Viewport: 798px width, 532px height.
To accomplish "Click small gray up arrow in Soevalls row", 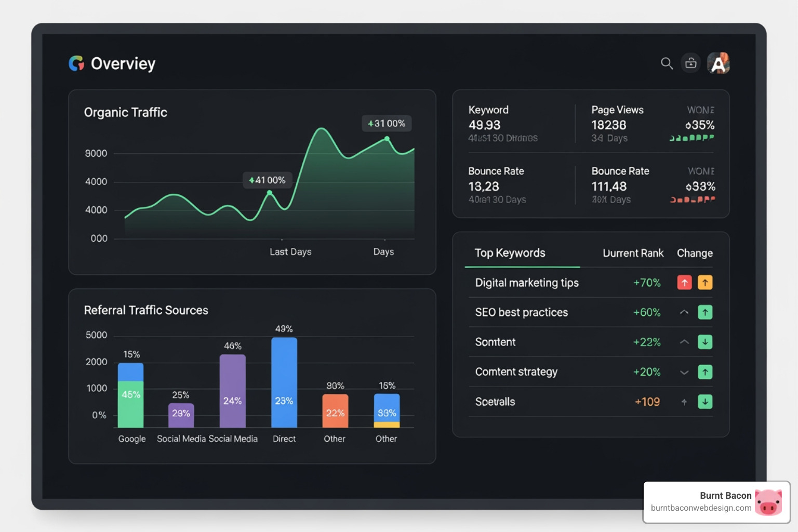I will (684, 402).
